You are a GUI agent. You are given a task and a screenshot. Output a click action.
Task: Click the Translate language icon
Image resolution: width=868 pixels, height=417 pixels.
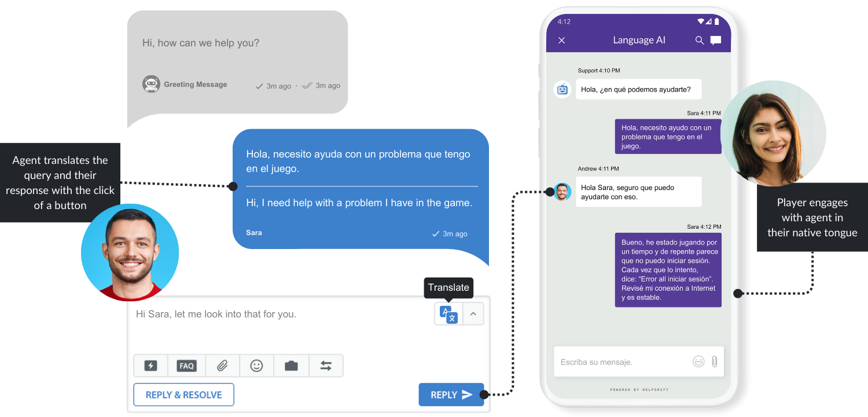(448, 314)
